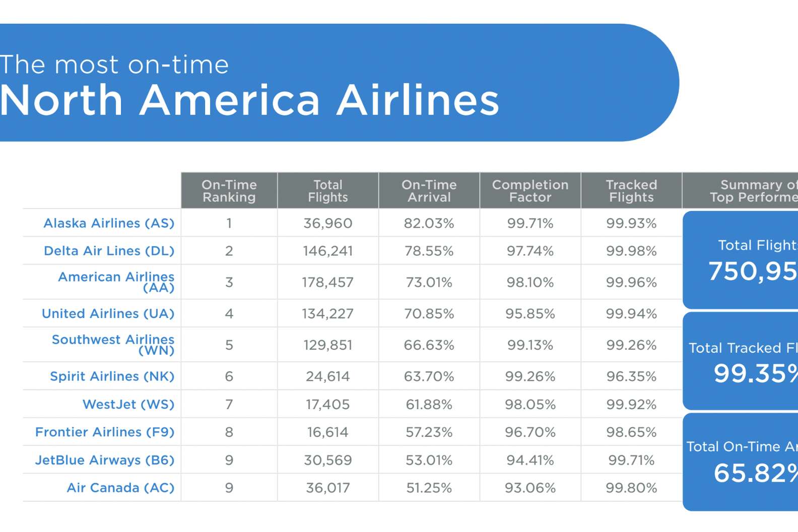The height and width of the screenshot is (532, 798).
Task: Open the Delta Air Lines (DL) link
Action: 109,251
